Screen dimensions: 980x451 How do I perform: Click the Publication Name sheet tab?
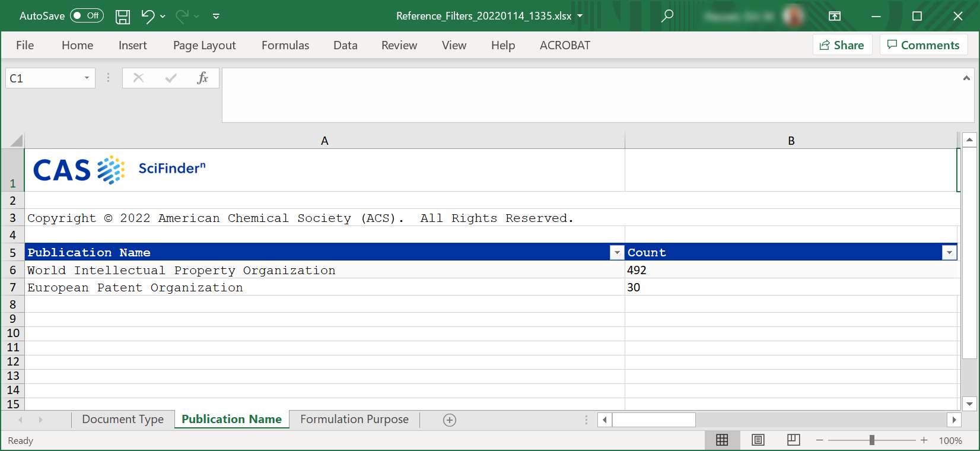coord(231,420)
